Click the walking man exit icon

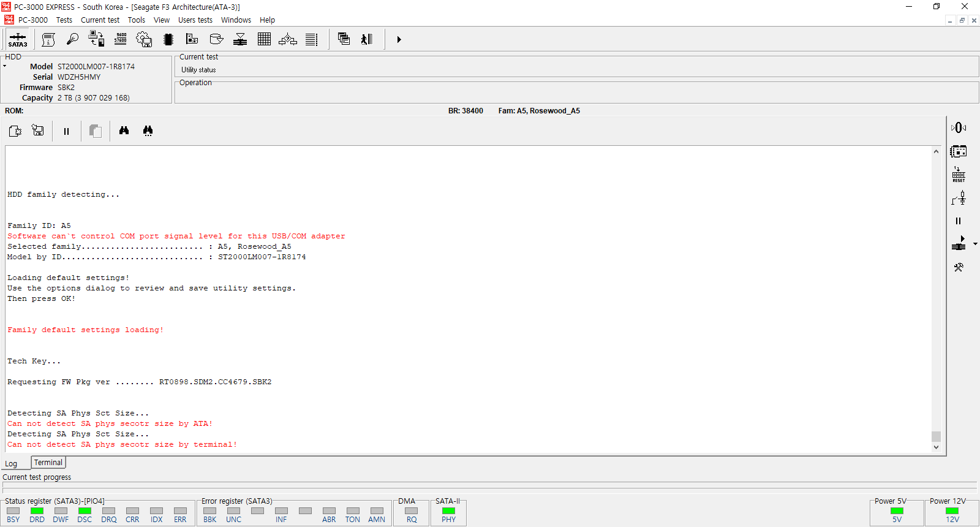coord(367,40)
